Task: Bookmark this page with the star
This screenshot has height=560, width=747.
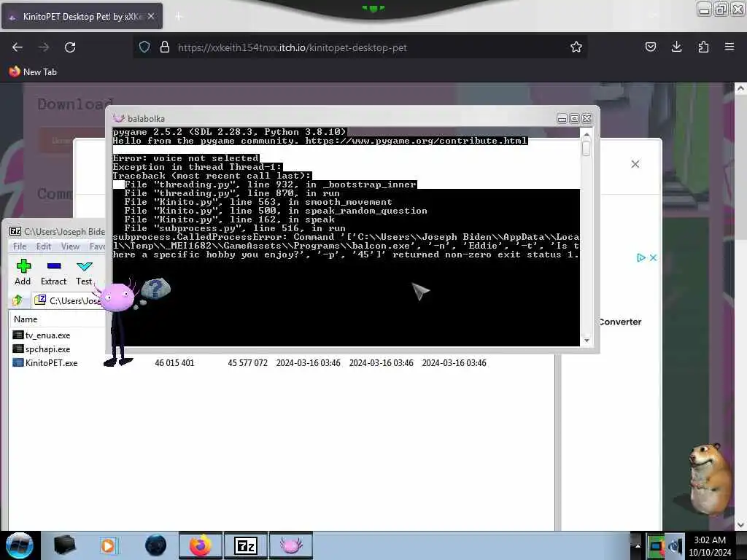Action: (x=576, y=47)
